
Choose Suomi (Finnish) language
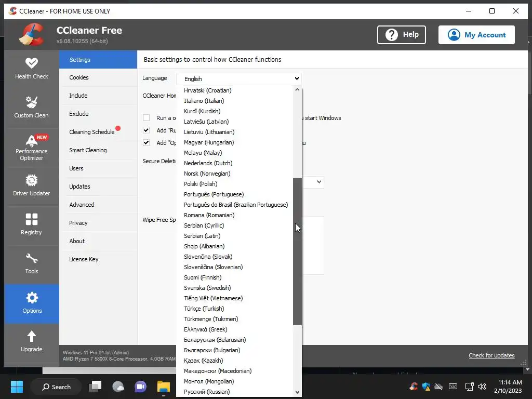coord(235,277)
